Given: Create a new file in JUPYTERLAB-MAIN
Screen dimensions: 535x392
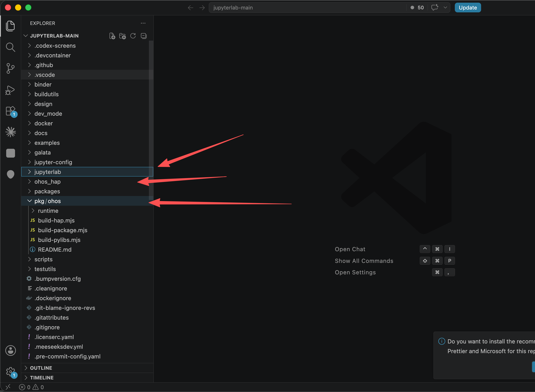Looking at the screenshot, I should click(112, 36).
